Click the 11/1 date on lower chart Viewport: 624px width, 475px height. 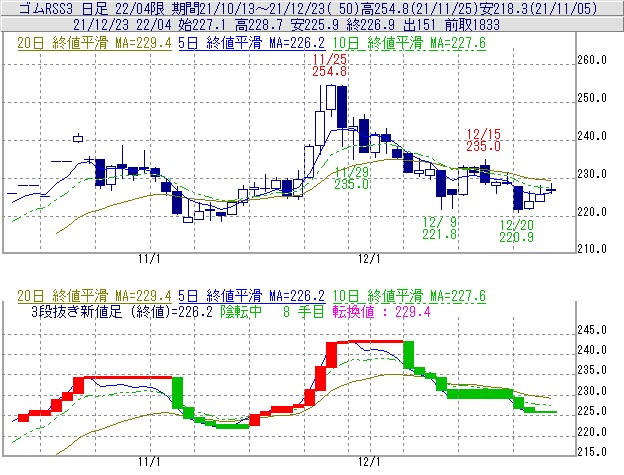point(149,462)
